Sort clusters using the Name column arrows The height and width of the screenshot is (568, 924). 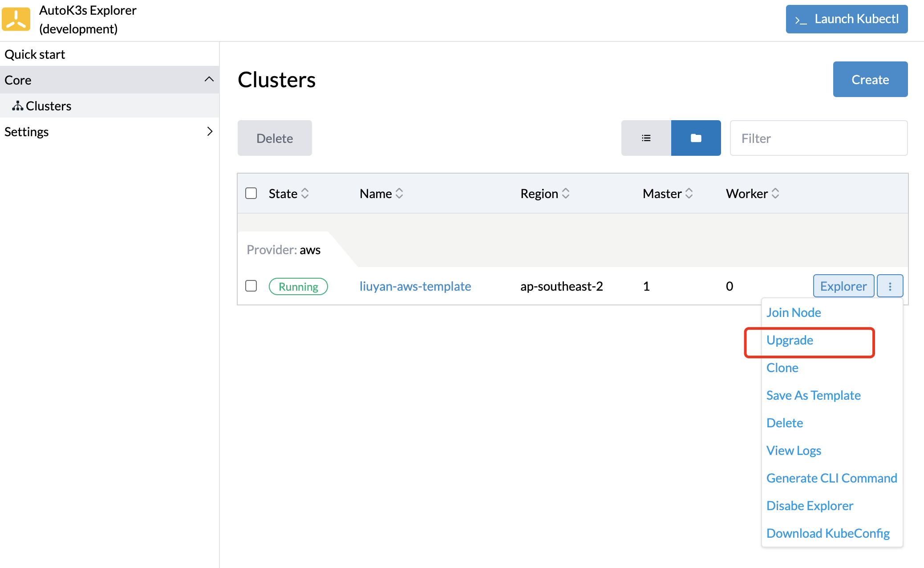click(x=400, y=193)
